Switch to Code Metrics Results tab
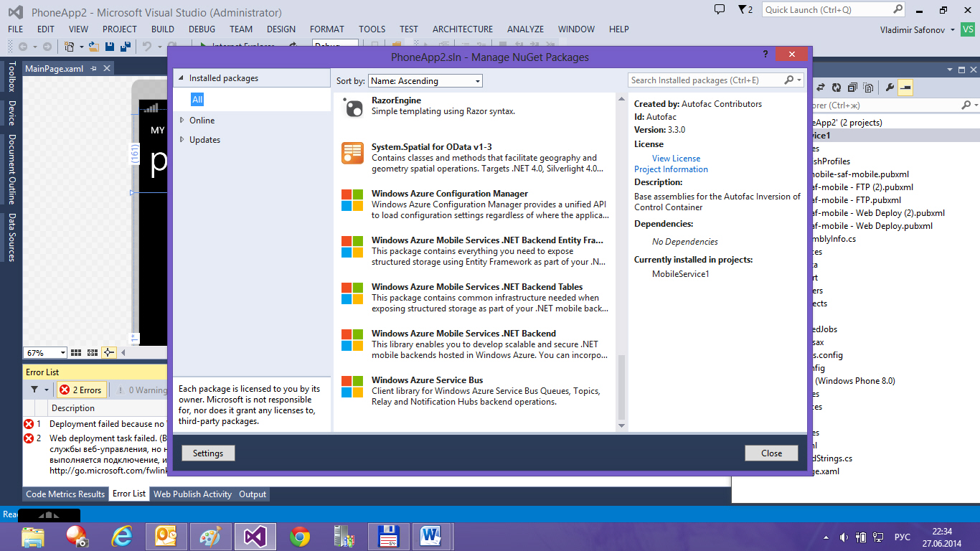Screen dimensions: 980x551 (65, 494)
